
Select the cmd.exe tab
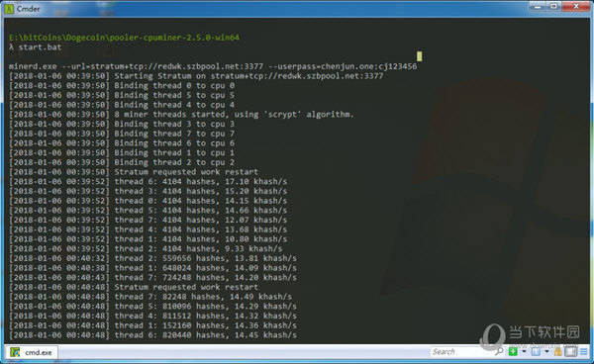pyautogui.click(x=33, y=352)
